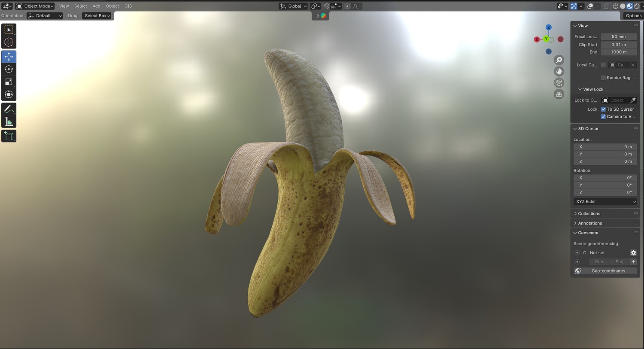Open the Object menu
The width and height of the screenshot is (644, 349).
(x=112, y=6)
